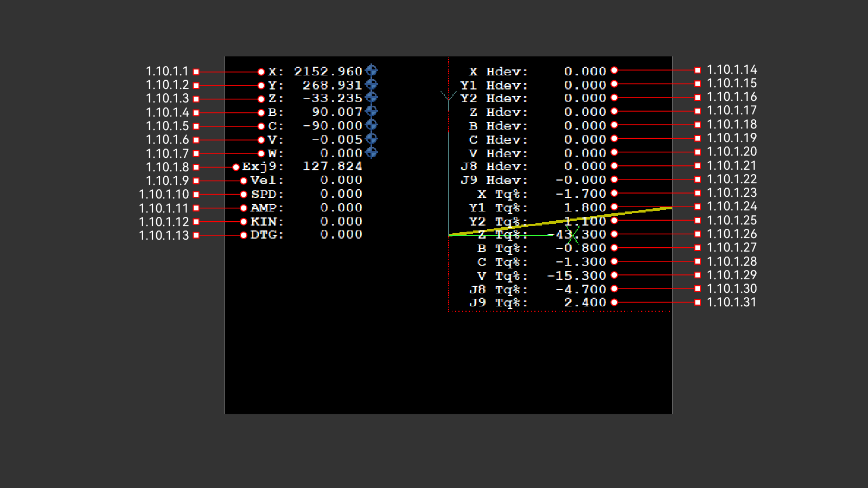Click the homed icon beside X position
868x488 pixels.
pos(372,70)
